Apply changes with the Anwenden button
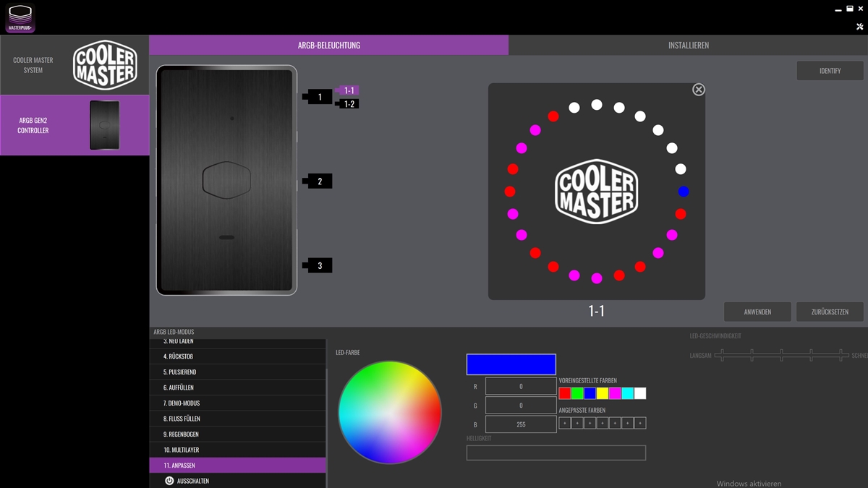Viewport: 868px width, 488px height. click(757, 312)
